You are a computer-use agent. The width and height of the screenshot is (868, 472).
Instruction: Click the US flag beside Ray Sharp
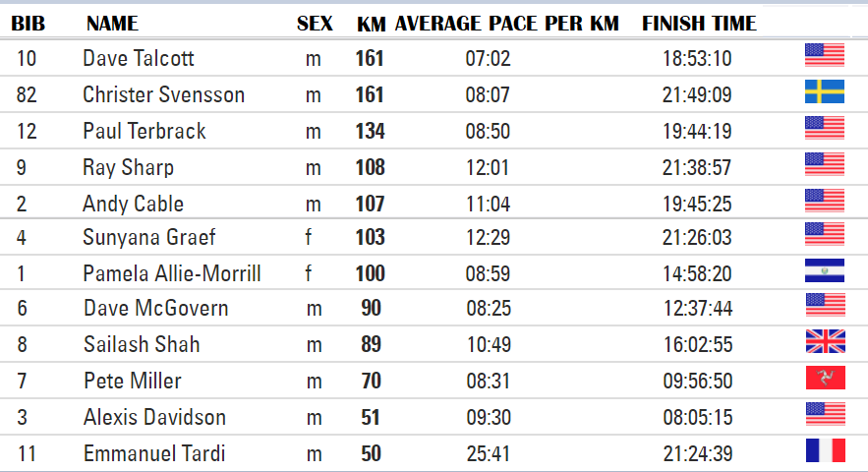tap(825, 164)
